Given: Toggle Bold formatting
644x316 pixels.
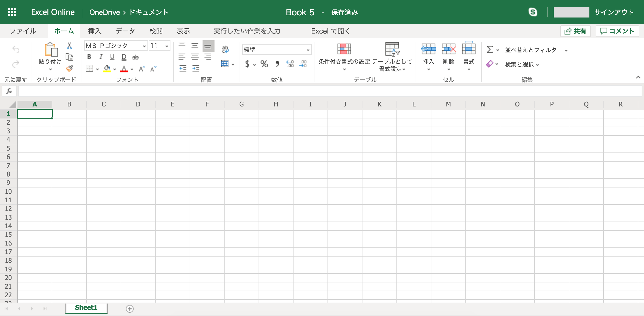Looking at the screenshot, I should coord(89,57).
